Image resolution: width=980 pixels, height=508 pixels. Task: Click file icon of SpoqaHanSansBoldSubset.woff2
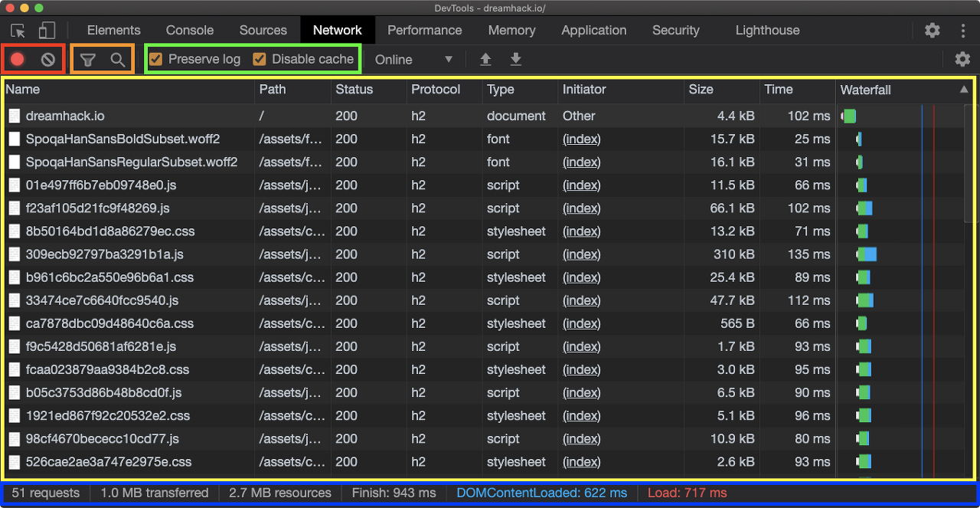(15, 139)
